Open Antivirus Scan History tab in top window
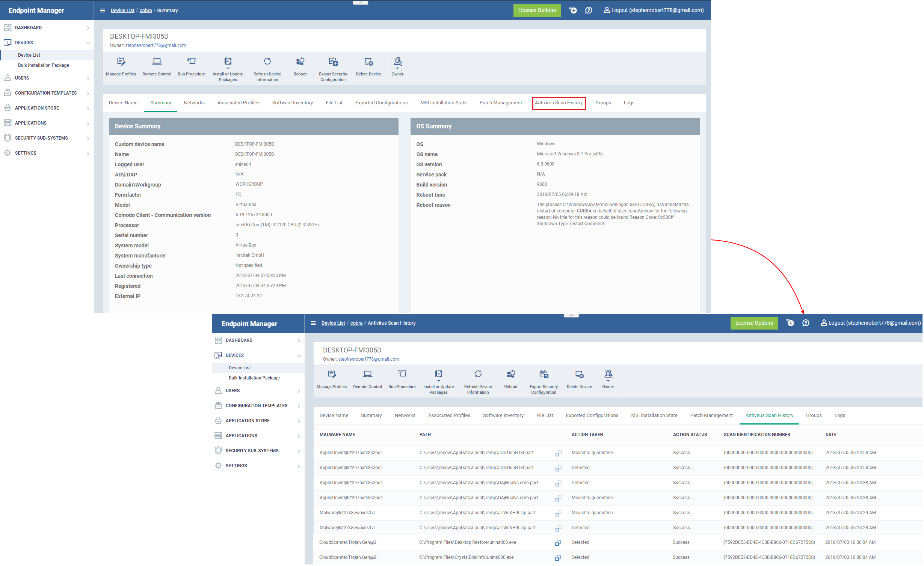Screen dimensions: 924x566 [x=559, y=103]
